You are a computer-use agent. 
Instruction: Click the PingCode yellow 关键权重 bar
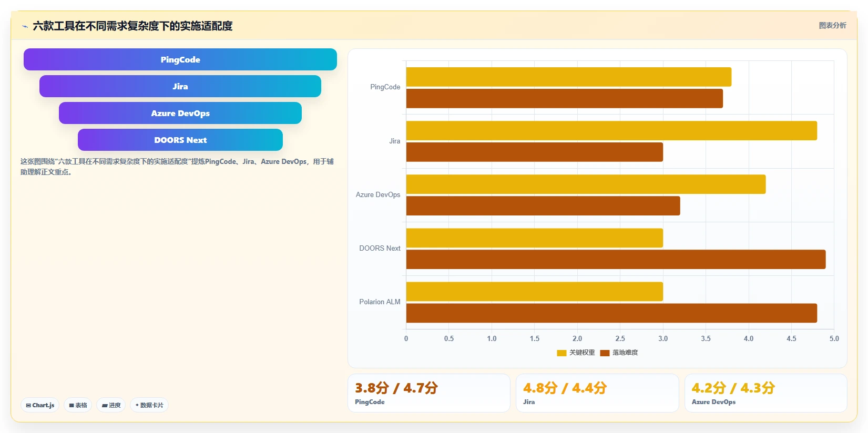569,77
